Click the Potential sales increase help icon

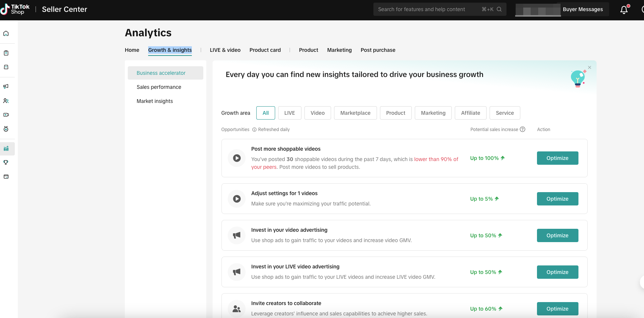(x=523, y=130)
